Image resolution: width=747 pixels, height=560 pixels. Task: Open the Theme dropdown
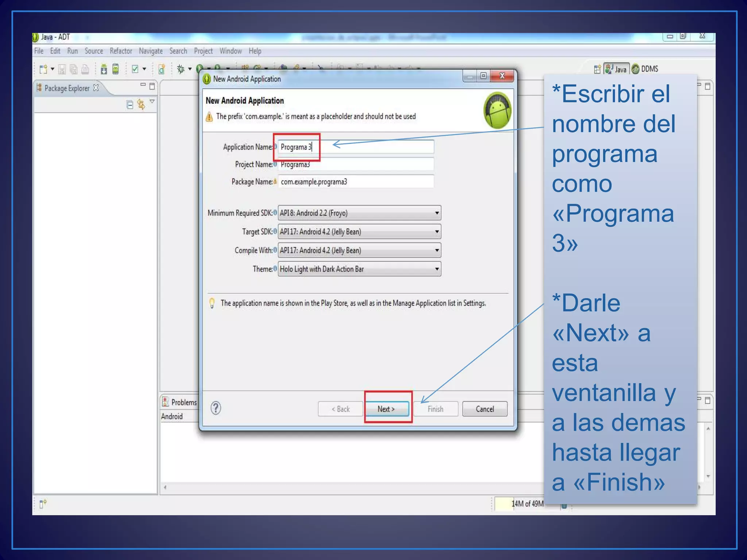point(359,269)
